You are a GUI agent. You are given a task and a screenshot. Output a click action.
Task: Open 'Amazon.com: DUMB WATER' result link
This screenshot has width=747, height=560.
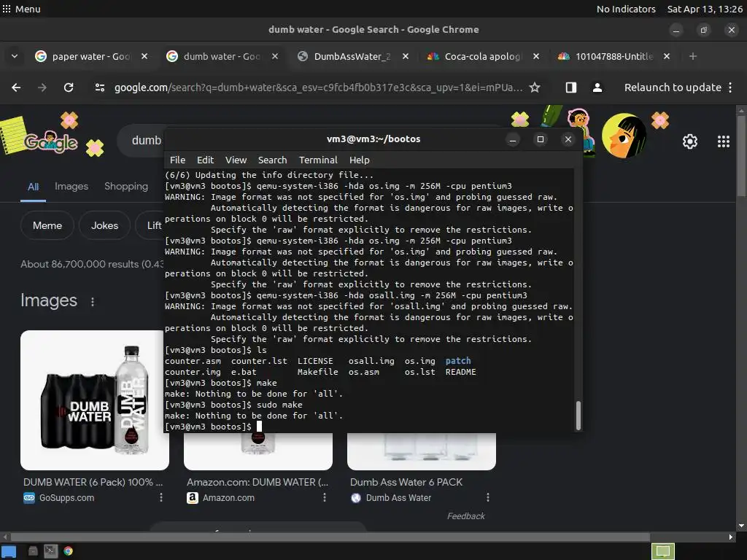point(258,482)
